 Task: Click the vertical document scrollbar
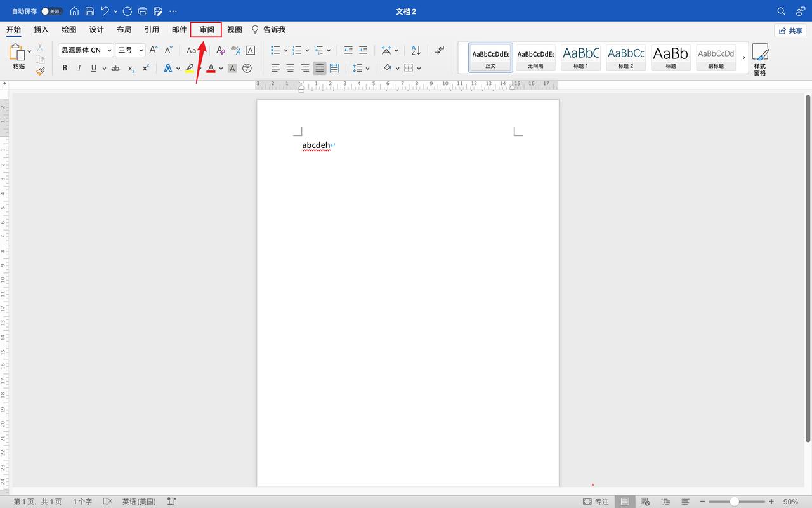808,268
